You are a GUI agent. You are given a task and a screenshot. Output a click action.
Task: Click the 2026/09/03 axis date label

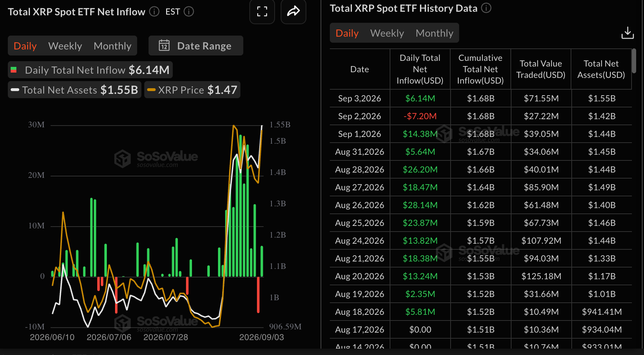(x=261, y=337)
